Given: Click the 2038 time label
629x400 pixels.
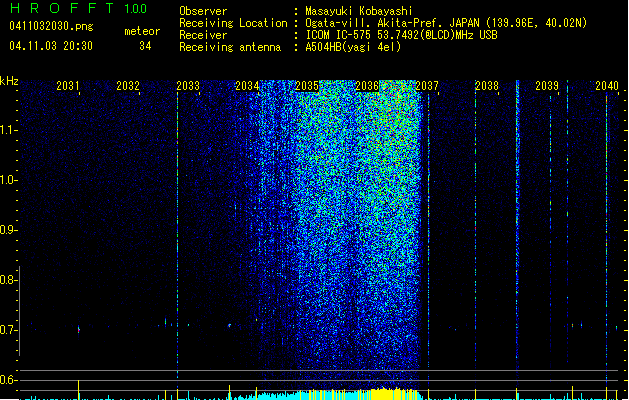Looking at the screenshot, I should [x=487, y=85].
